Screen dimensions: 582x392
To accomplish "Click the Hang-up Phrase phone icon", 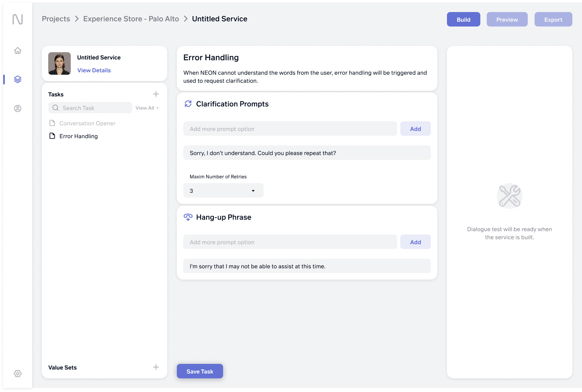I will [x=188, y=217].
